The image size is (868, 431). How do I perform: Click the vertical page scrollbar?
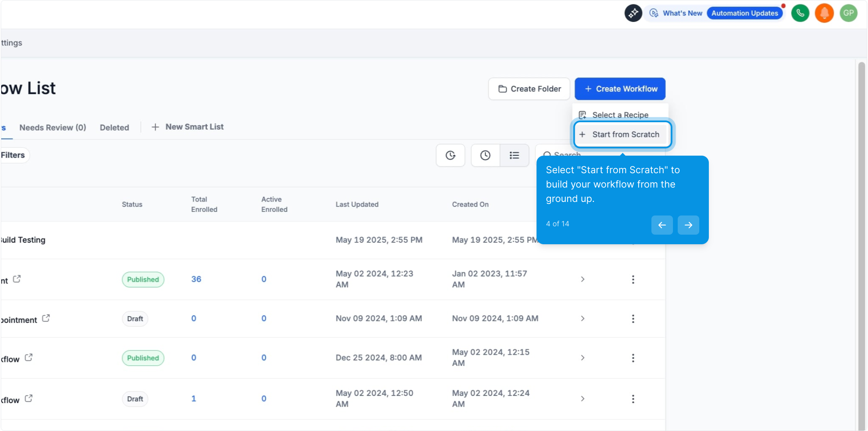click(x=862, y=245)
